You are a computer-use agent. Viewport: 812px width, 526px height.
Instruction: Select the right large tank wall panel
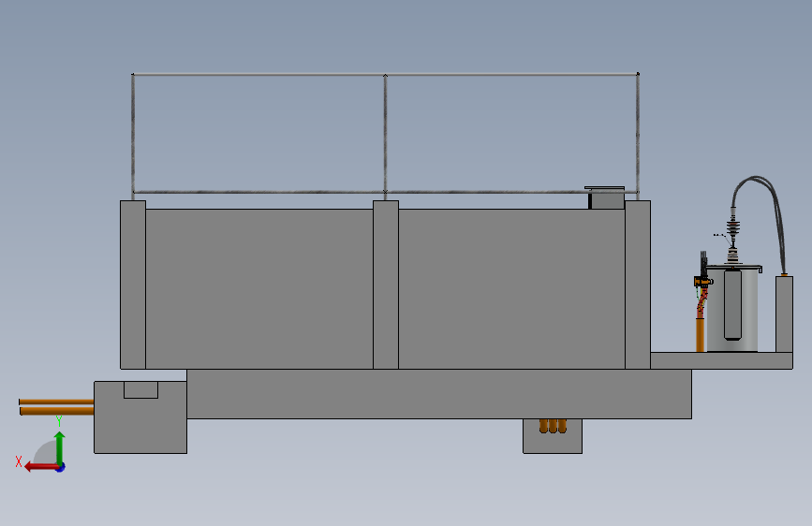click(x=511, y=289)
